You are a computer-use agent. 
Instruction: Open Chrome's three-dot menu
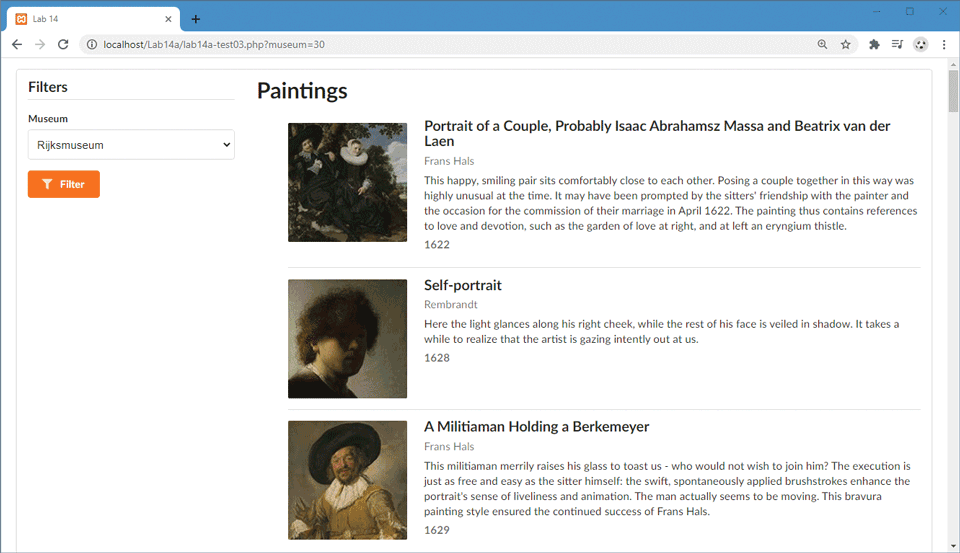tap(943, 45)
